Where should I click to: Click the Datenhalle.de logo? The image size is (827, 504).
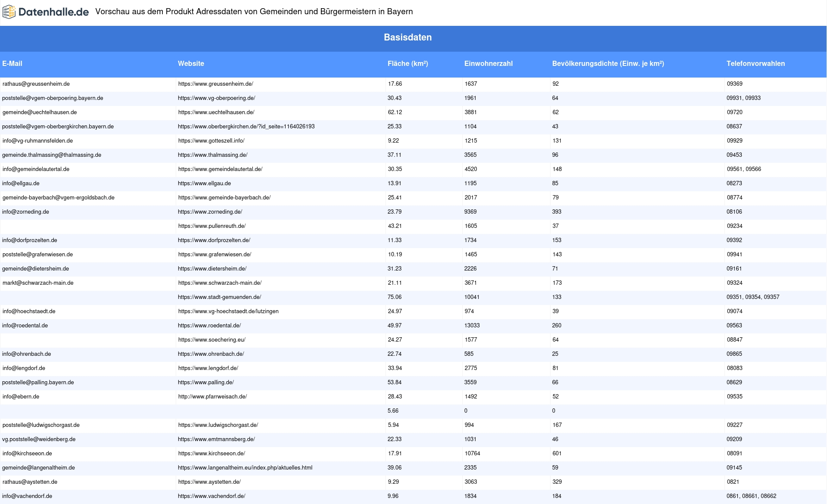click(x=46, y=12)
